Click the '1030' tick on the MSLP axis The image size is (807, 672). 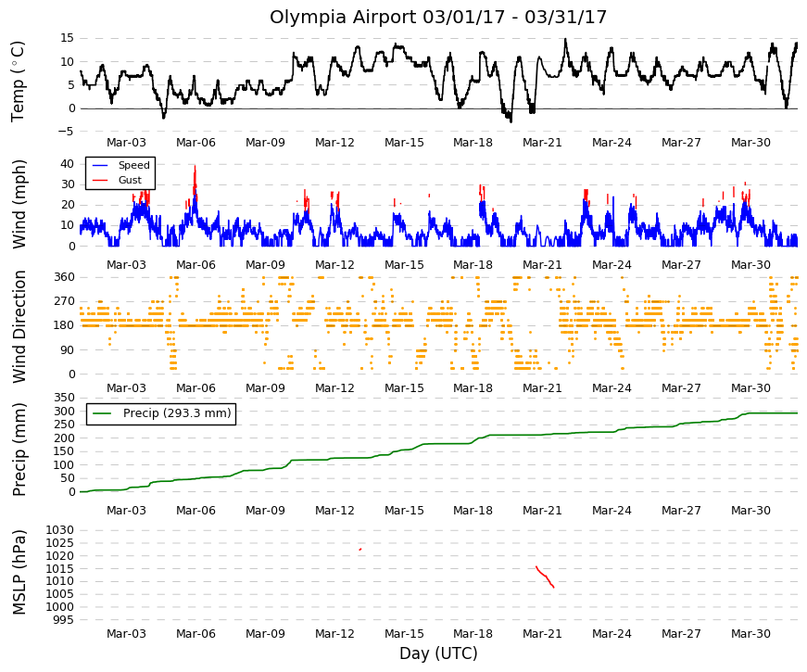(60, 530)
